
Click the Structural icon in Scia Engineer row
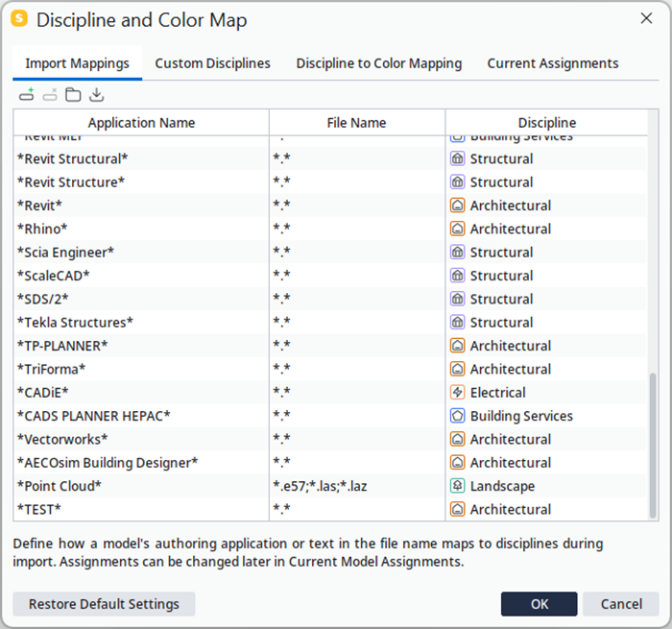tap(457, 253)
